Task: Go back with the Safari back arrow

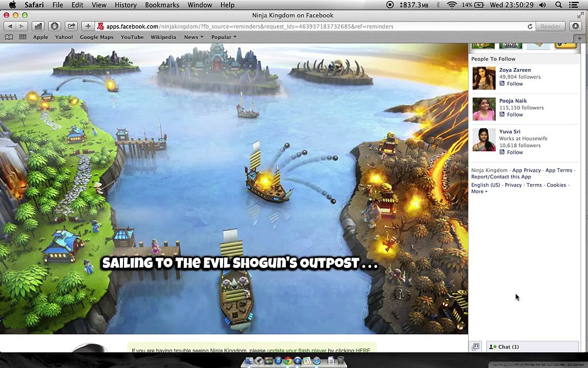Action: click(10, 26)
